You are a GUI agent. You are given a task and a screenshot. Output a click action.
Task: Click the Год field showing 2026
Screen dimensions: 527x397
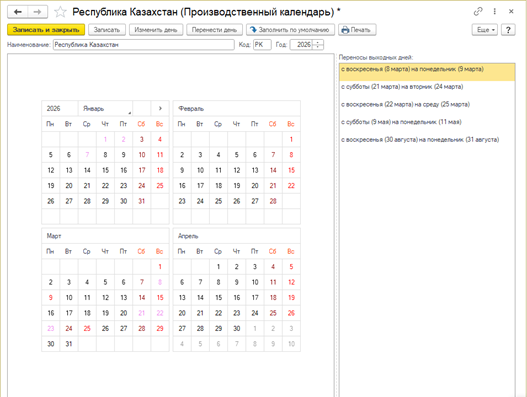pyautogui.click(x=301, y=45)
